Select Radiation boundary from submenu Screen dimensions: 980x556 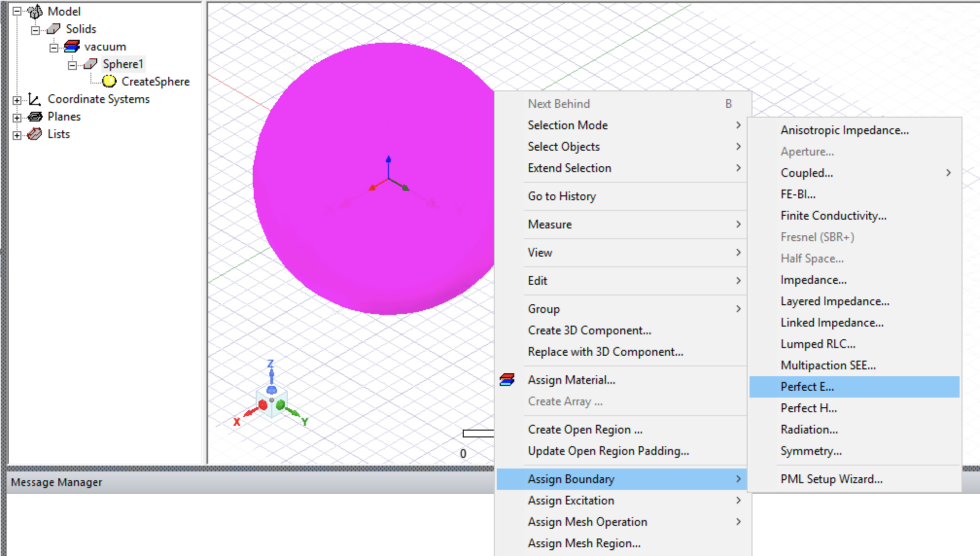point(809,430)
